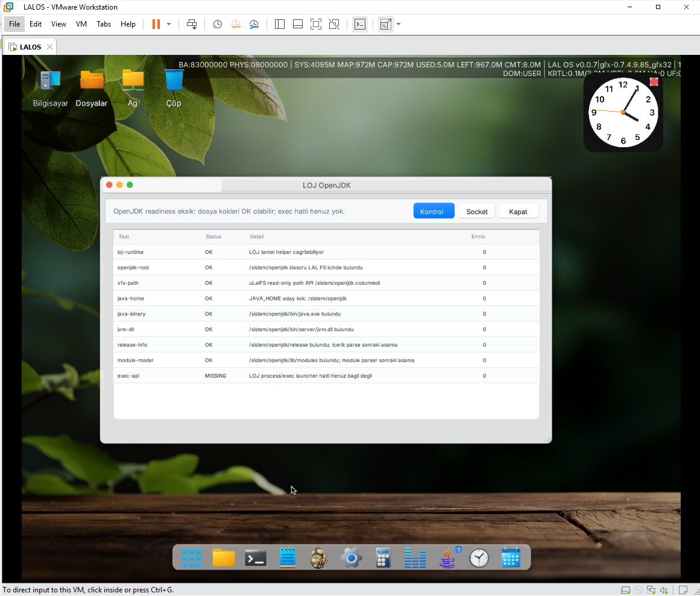Click the Send Ctrl+Alt+Del toolbar icon
The image size is (700, 596).
(x=192, y=24)
